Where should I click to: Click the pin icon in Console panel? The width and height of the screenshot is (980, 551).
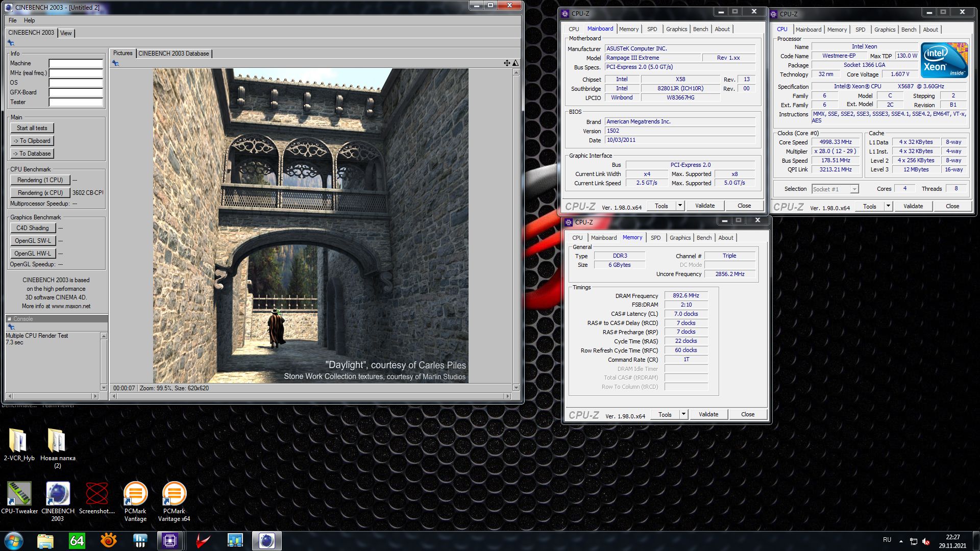[x=11, y=327]
